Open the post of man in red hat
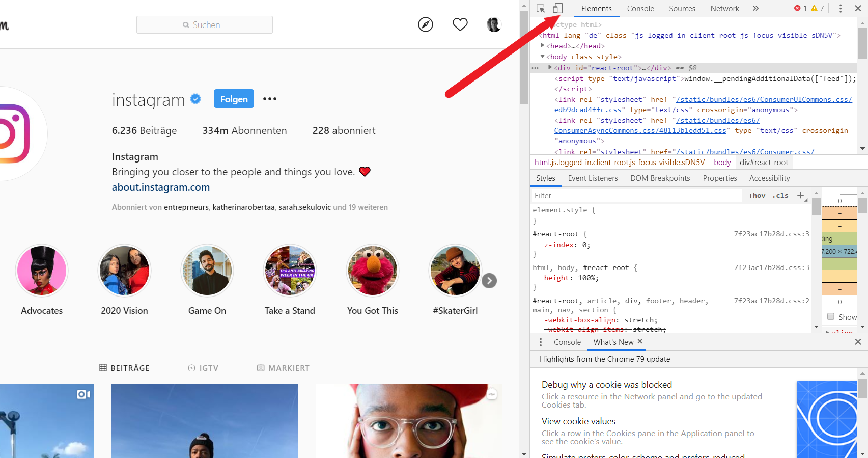Screen dimensions: 868x458 409,421
